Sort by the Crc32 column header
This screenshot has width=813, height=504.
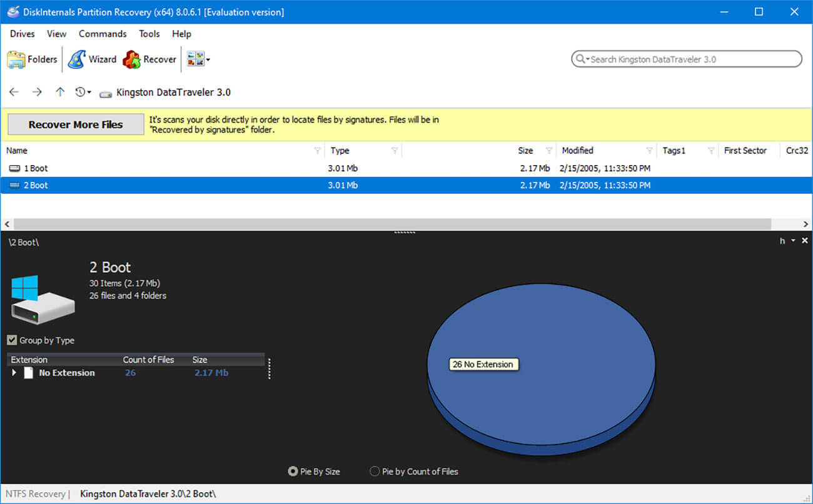797,151
